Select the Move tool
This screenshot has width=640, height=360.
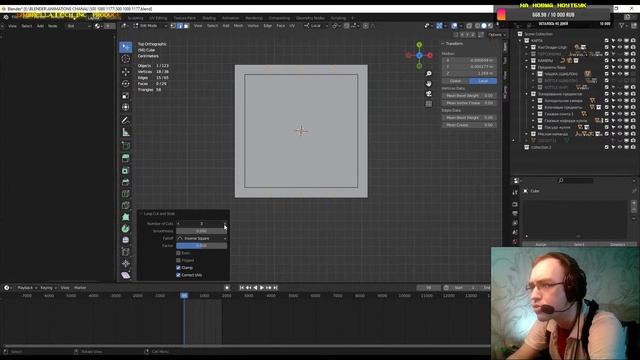tap(126, 72)
